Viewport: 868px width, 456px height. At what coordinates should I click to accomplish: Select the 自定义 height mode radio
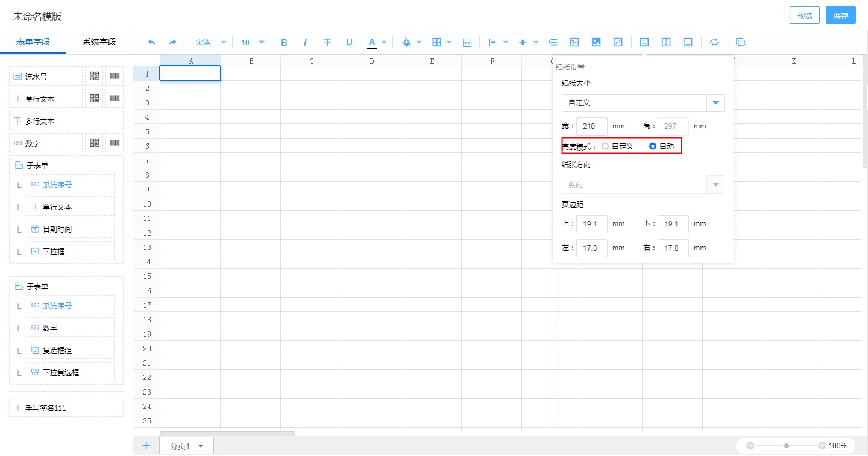(605, 146)
